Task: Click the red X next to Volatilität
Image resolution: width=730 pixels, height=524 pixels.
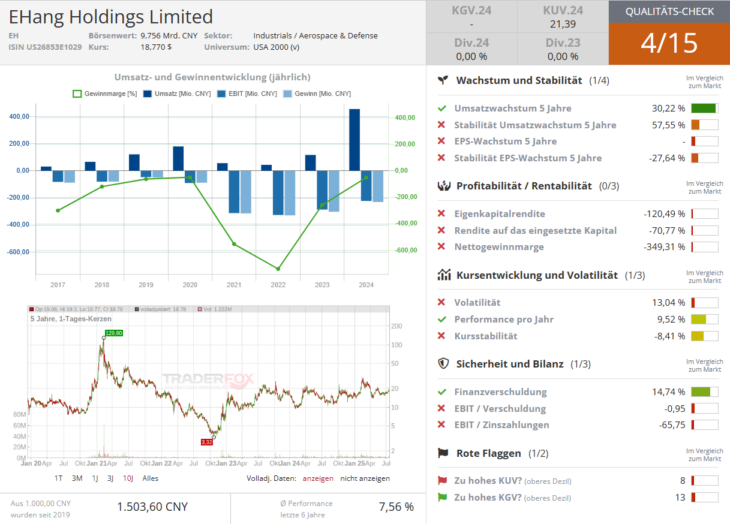Action: (x=441, y=302)
